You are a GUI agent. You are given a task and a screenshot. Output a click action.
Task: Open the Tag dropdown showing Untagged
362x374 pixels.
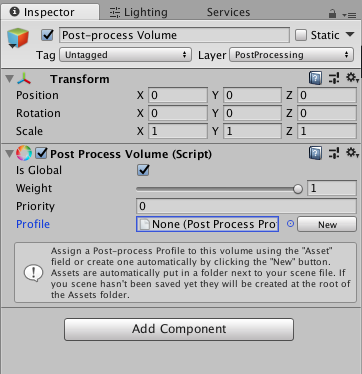point(125,55)
